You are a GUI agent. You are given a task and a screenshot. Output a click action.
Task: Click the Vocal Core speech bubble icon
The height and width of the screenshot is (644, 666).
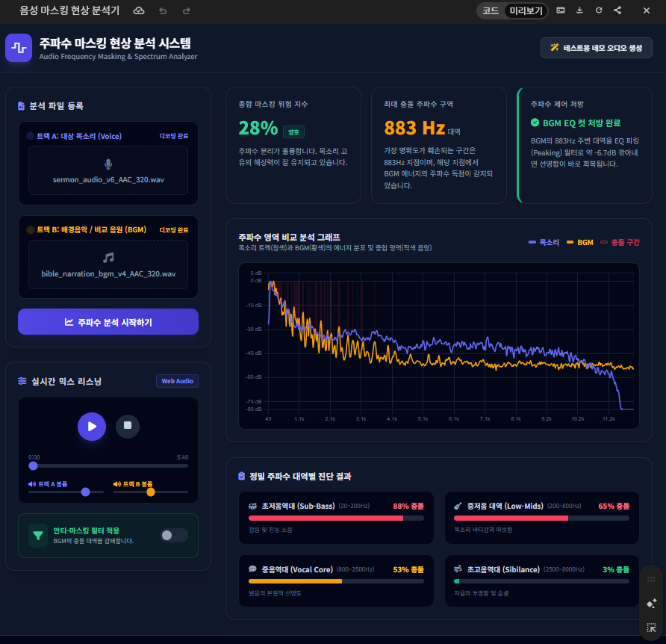tap(252, 569)
